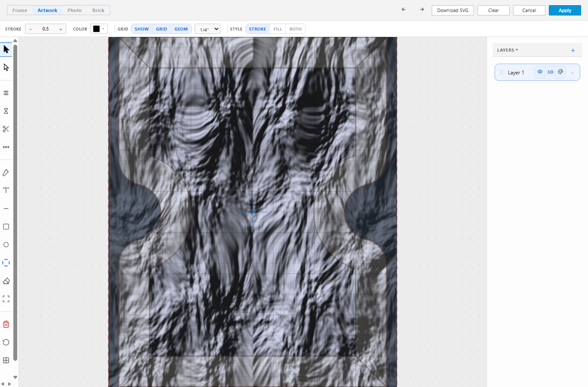This screenshot has height=387, width=588.
Task: Set style to STROKE
Action: click(x=257, y=29)
